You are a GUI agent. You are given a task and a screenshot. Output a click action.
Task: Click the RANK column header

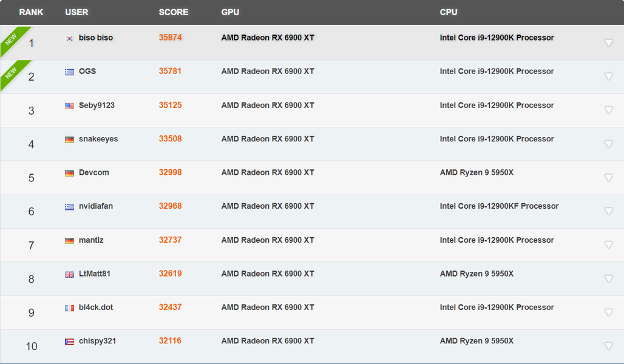[x=31, y=12]
